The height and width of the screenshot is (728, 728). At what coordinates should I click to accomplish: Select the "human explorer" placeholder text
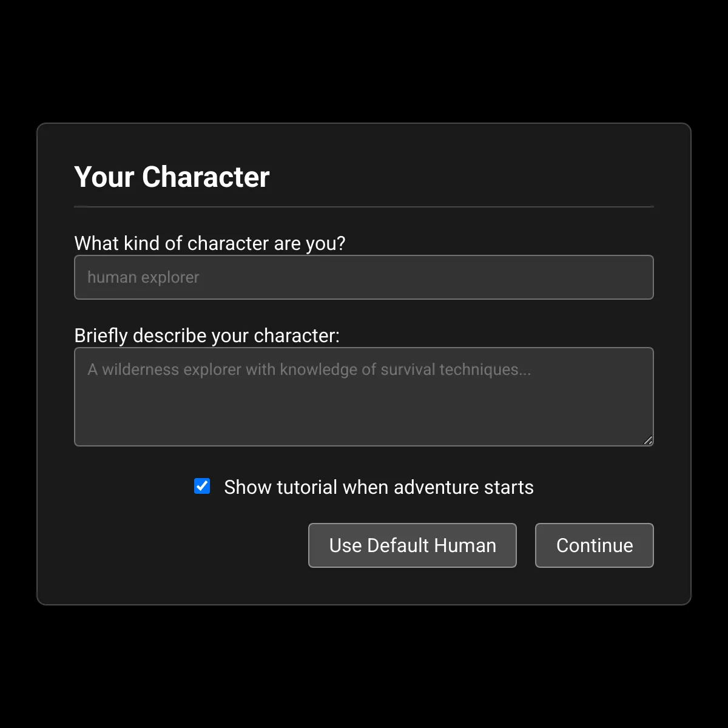[x=143, y=277]
